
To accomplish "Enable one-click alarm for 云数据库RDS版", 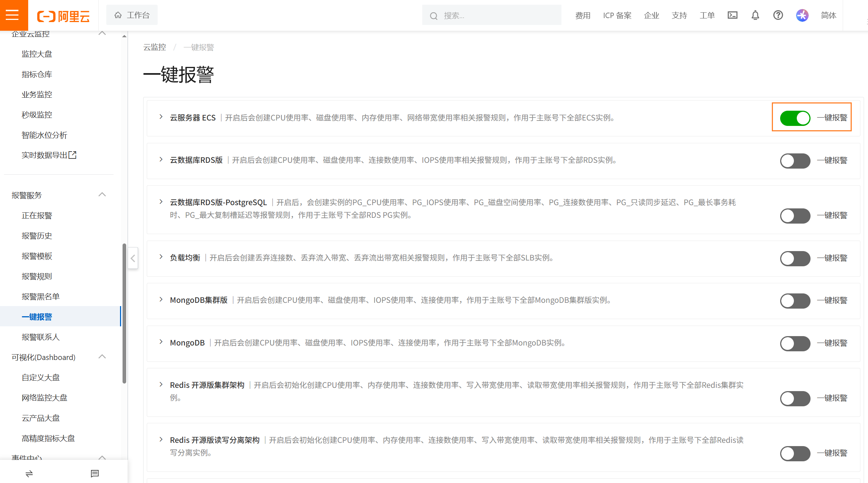I will coord(795,161).
